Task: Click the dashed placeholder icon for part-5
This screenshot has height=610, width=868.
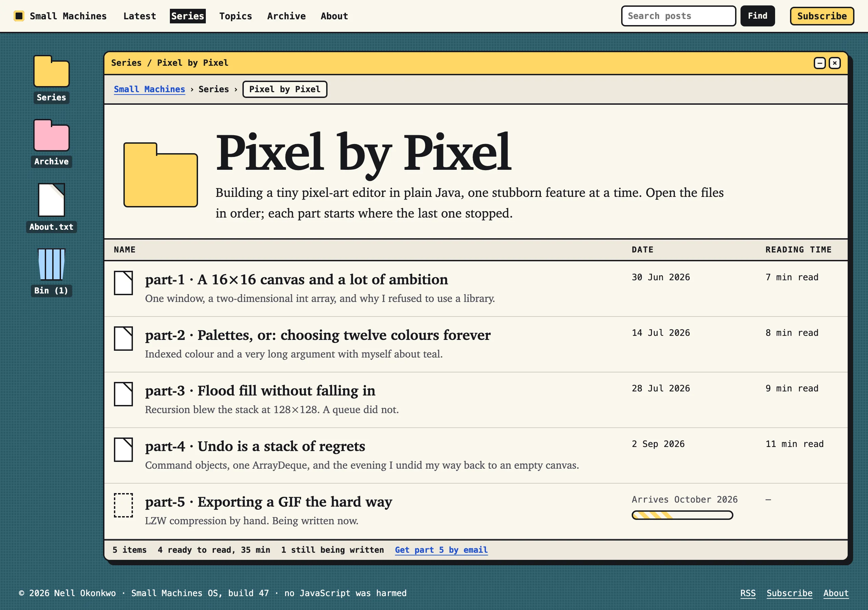Action: click(123, 505)
